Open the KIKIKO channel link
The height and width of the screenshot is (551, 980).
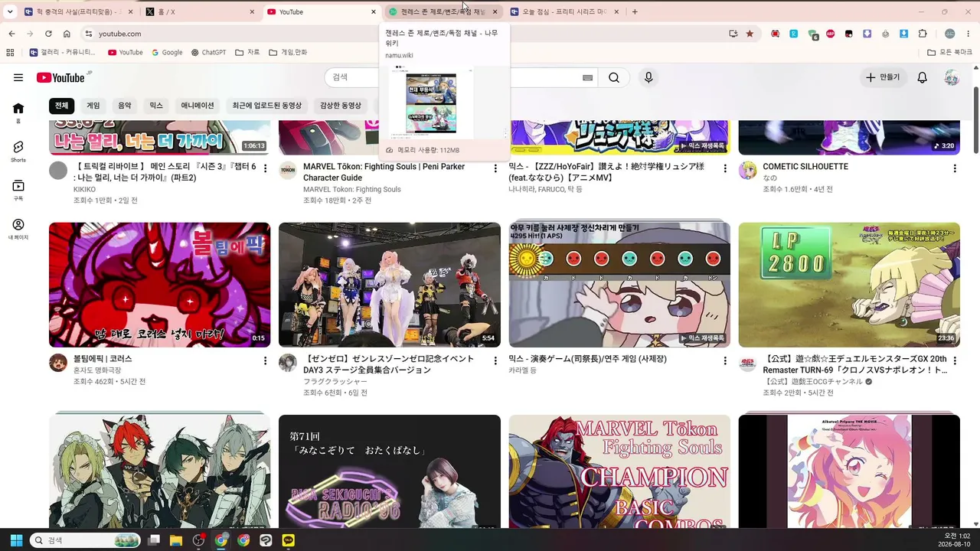click(x=84, y=189)
